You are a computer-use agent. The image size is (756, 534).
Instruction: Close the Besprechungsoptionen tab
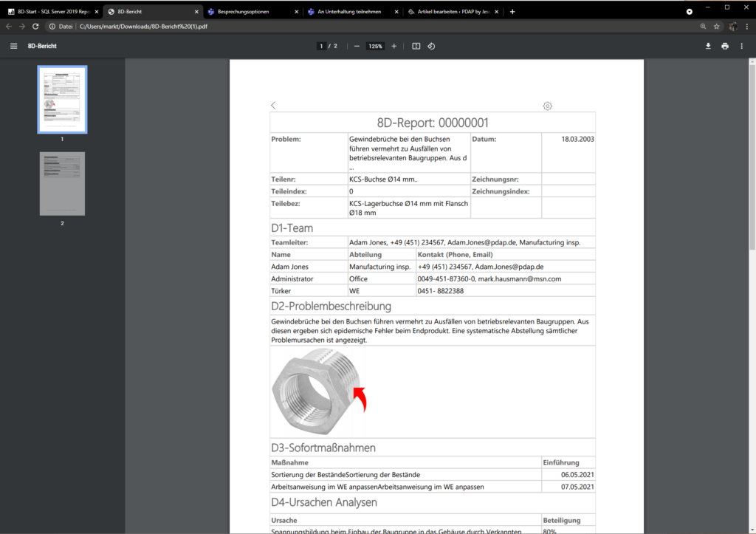pos(297,12)
